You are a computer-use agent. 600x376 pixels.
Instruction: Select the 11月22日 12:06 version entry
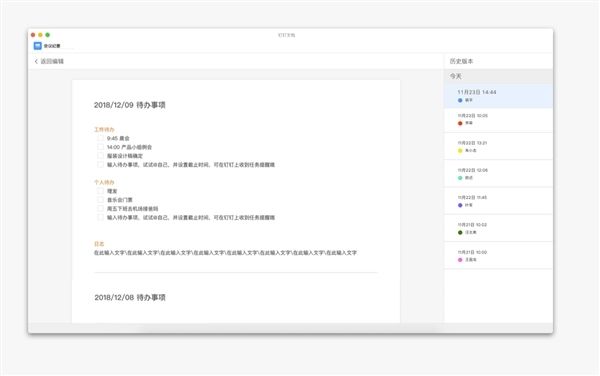(498, 174)
